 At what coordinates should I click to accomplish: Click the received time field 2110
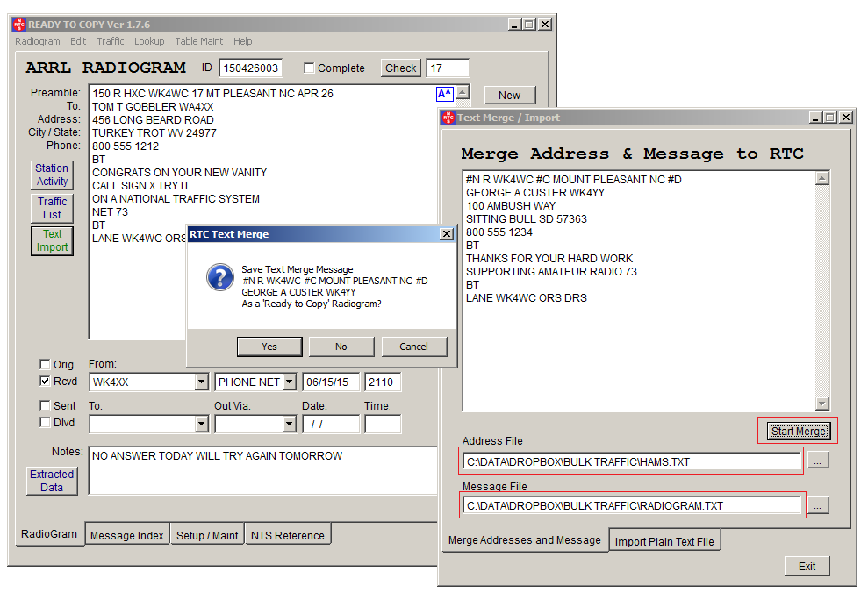[383, 382]
